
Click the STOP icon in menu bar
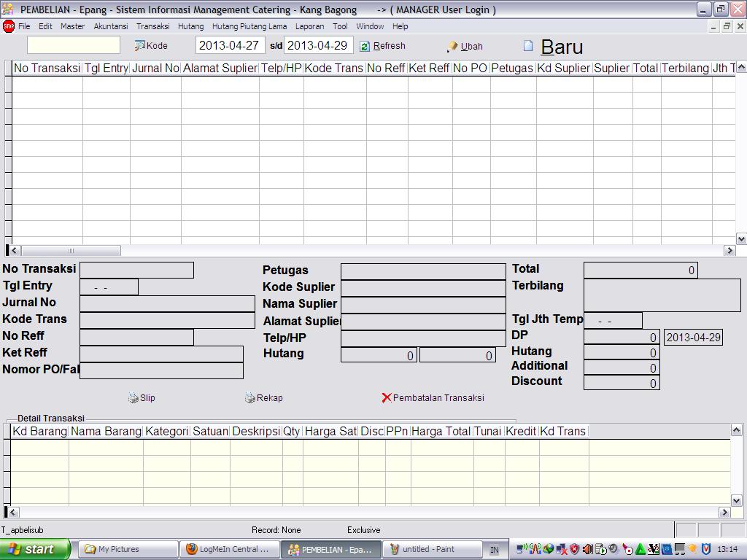tap(9, 26)
